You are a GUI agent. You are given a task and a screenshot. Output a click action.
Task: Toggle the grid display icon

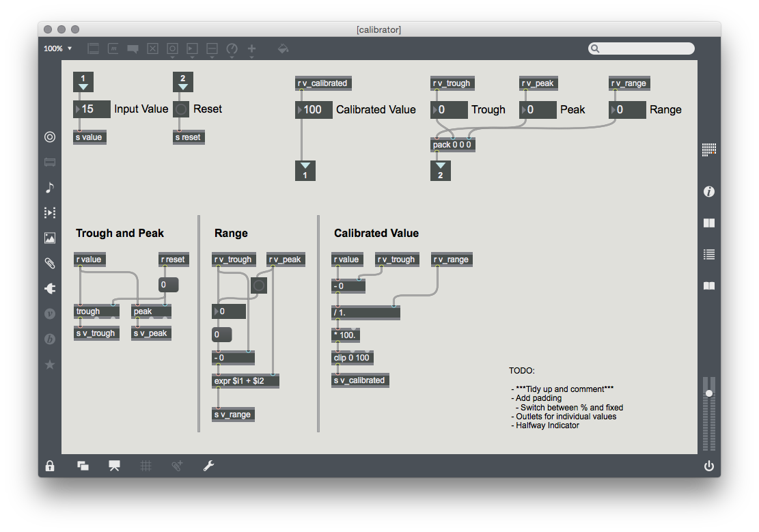pyautogui.click(x=146, y=466)
